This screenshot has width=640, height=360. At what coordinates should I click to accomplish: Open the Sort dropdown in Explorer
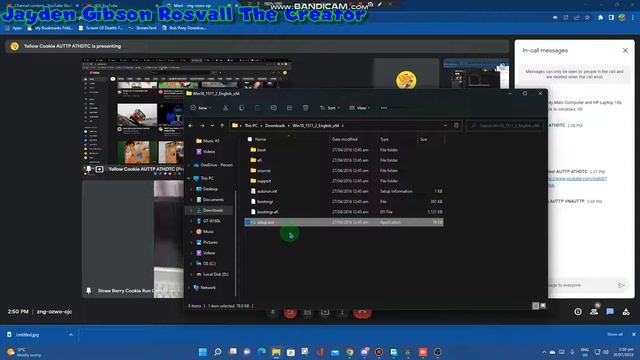pyautogui.click(x=330, y=108)
